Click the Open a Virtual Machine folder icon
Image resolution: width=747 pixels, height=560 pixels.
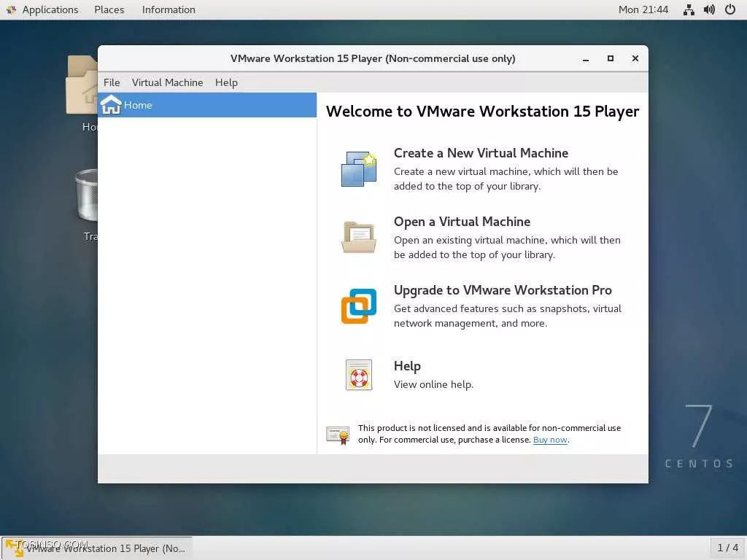coord(359,237)
